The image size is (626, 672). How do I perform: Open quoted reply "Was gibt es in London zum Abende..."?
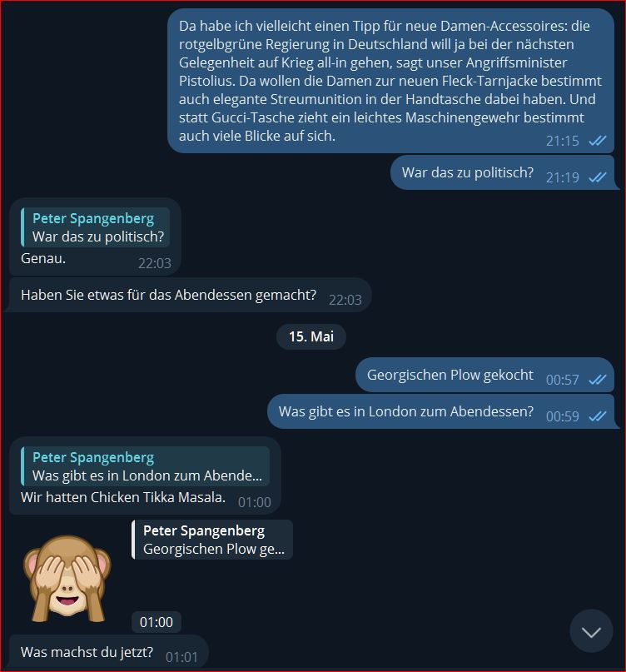coord(145,466)
